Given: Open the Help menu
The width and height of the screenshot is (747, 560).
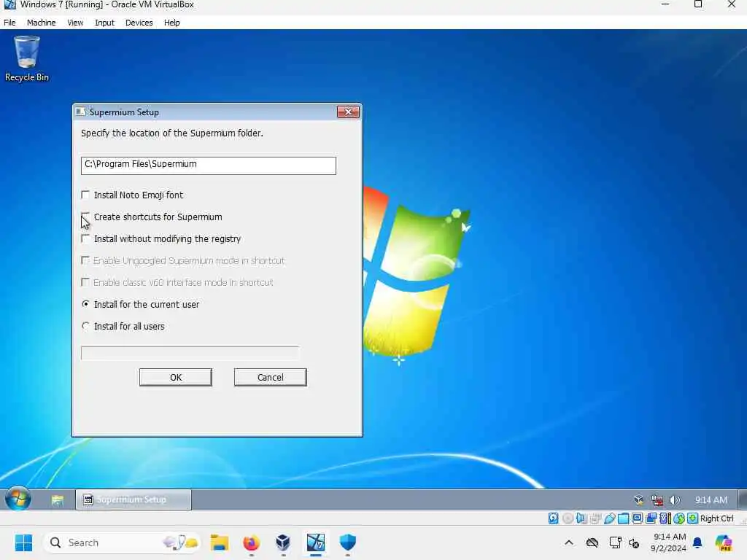Looking at the screenshot, I should 172,23.
